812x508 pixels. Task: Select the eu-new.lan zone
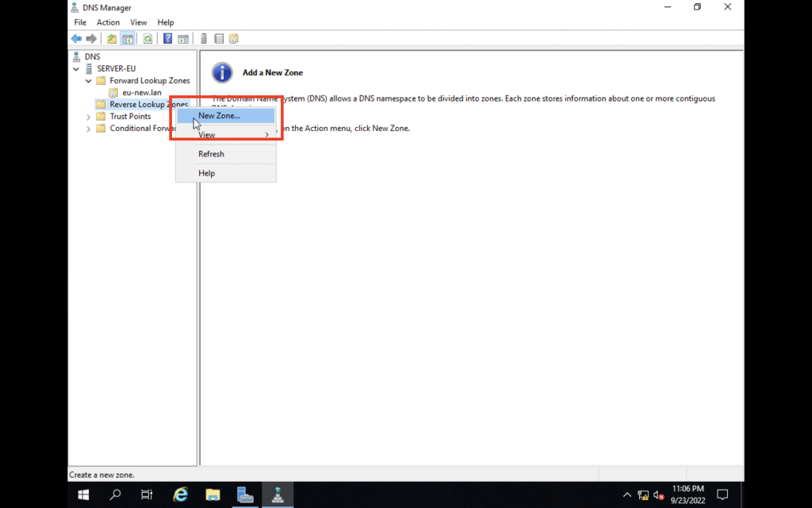[x=142, y=92]
